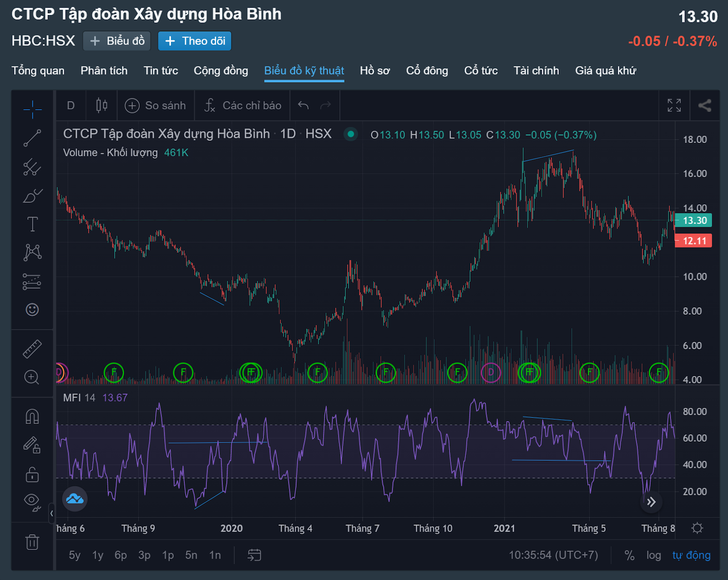Click the Theo dõi follow button

[195, 41]
